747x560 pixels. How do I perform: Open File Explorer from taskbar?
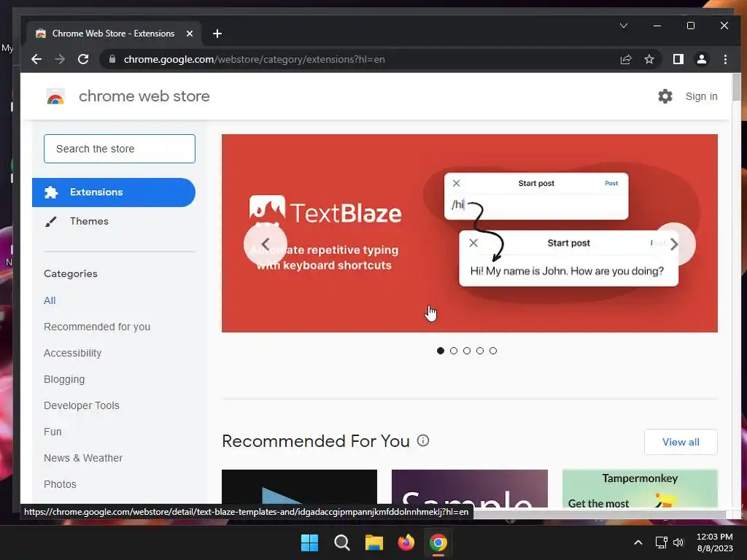click(x=374, y=542)
